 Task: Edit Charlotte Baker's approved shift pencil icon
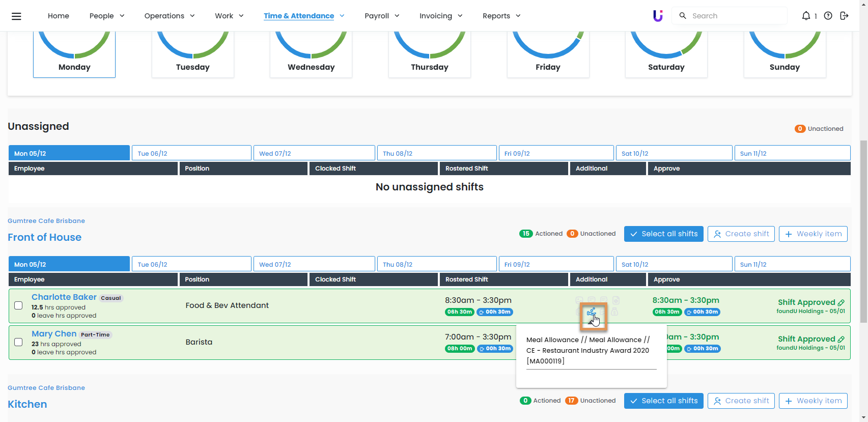coord(841,303)
